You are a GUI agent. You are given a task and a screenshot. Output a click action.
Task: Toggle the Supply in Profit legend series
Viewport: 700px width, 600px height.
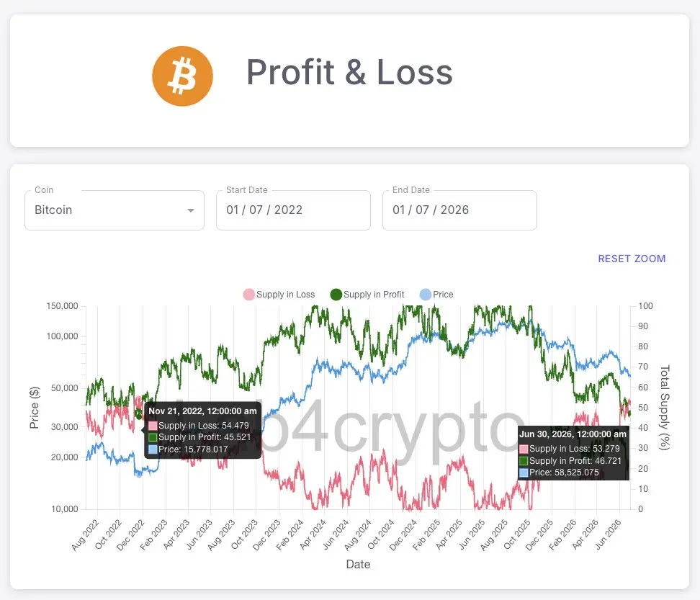tap(367, 295)
